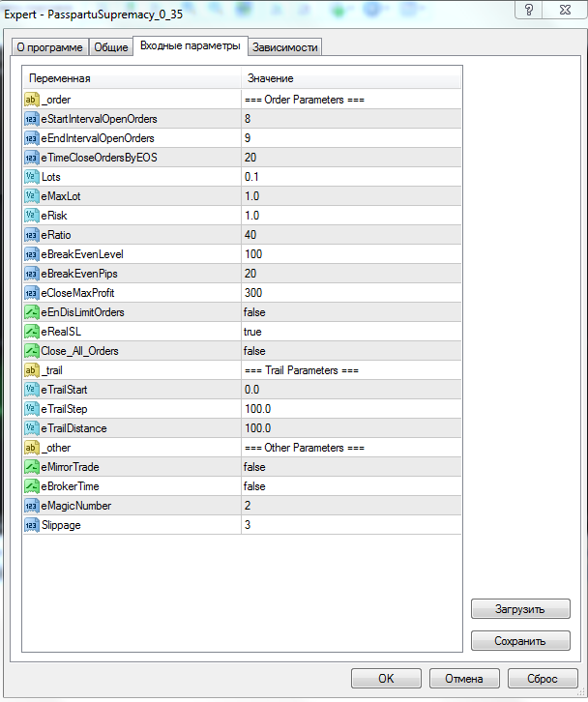Select the Close_All_Orders value false
588x702 pixels.
352,351
